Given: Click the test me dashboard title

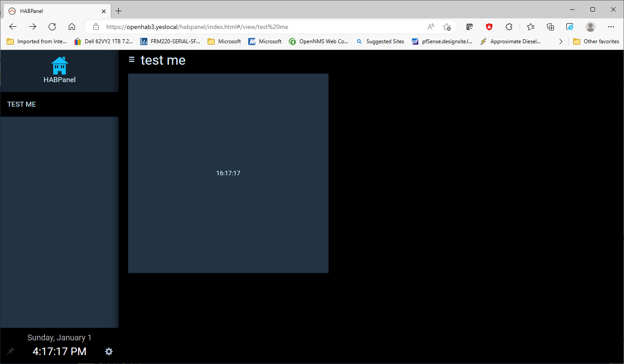Looking at the screenshot, I should click(x=163, y=60).
